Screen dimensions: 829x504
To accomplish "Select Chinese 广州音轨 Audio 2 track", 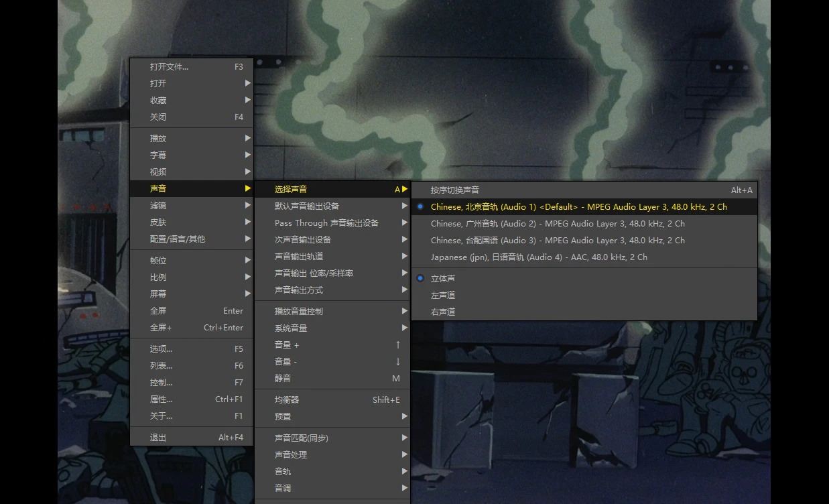I will pos(584,223).
